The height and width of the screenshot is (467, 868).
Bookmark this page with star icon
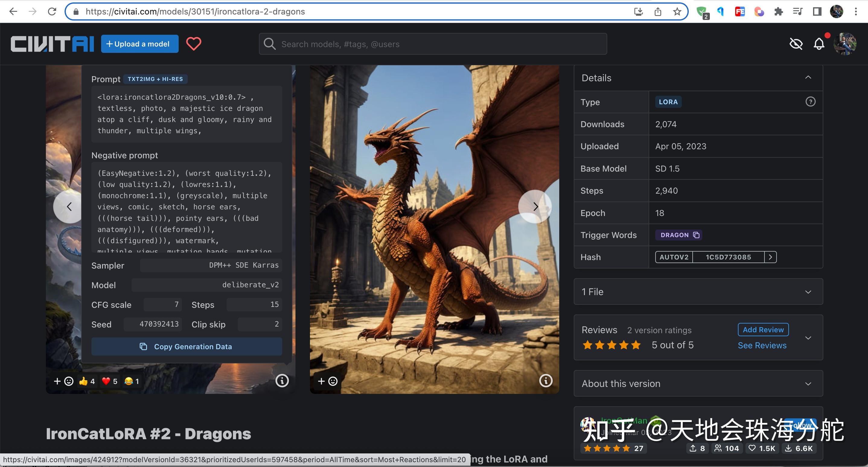click(677, 12)
